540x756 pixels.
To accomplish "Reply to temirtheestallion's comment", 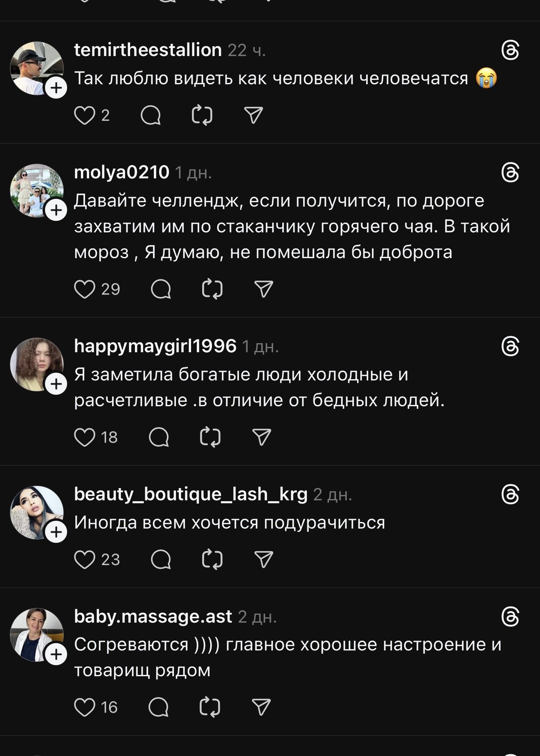I will [151, 115].
